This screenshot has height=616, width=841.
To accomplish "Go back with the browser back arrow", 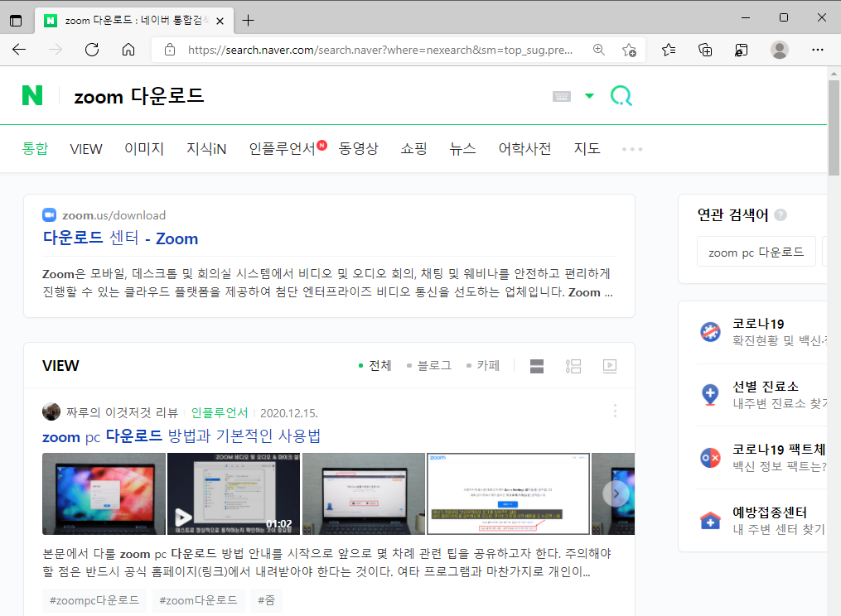I will click(x=19, y=50).
